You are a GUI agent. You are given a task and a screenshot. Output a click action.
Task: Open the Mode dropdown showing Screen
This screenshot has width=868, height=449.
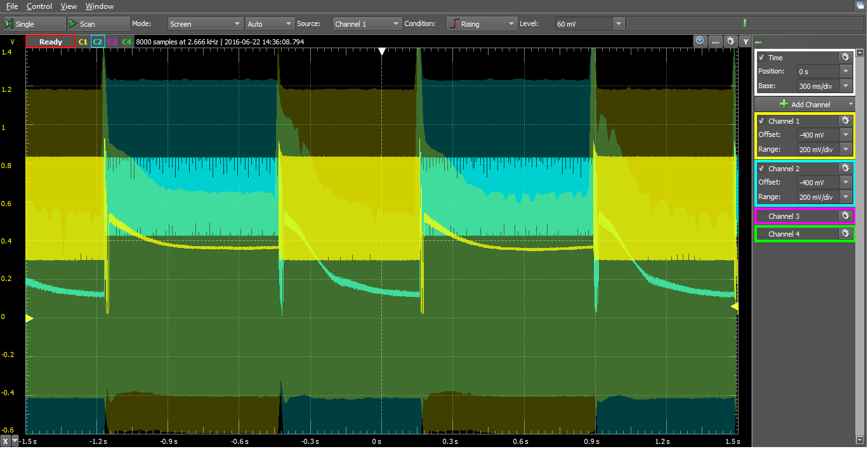205,24
